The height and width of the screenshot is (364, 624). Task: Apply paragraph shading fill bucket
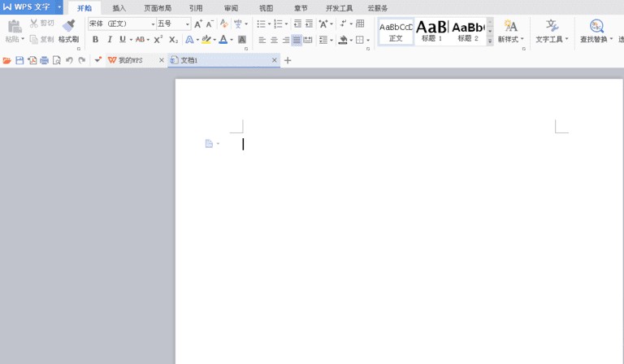point(343,40)
